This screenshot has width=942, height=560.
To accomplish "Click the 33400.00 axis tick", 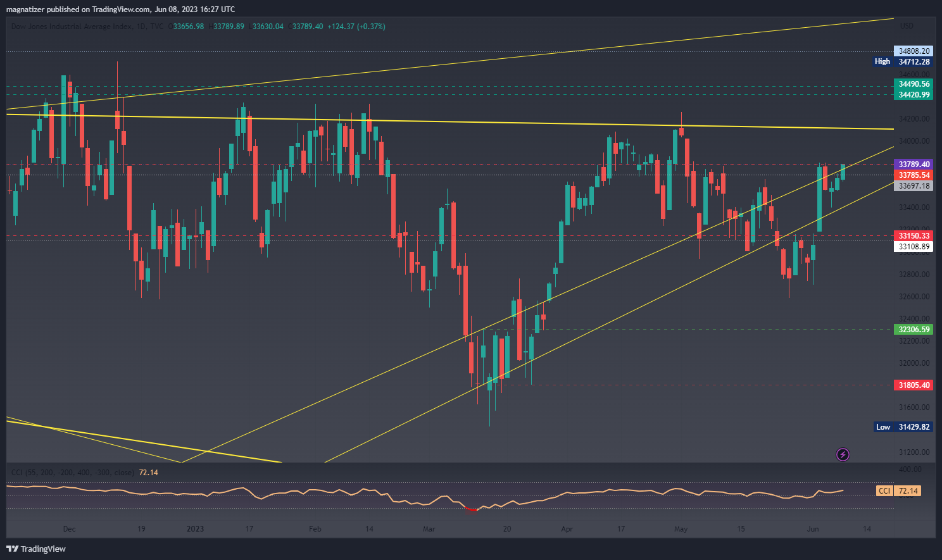I will click(914, 208).
